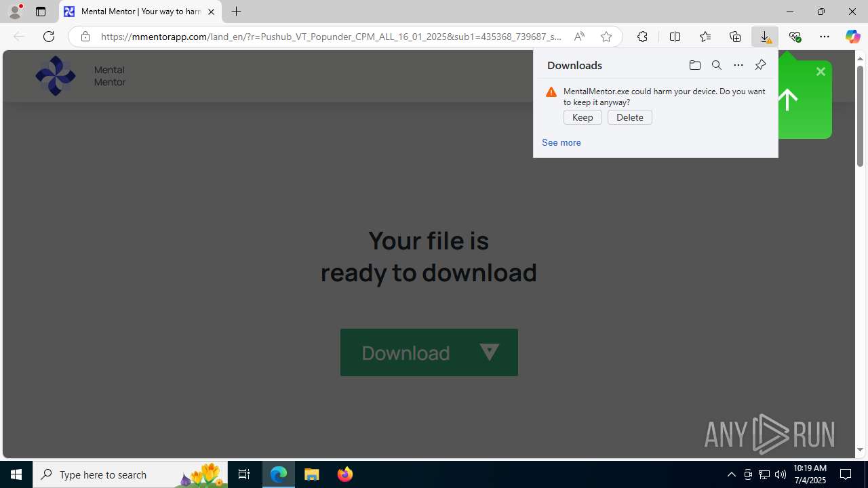
Task: Click the address bar URL
Action: (331, 37)
